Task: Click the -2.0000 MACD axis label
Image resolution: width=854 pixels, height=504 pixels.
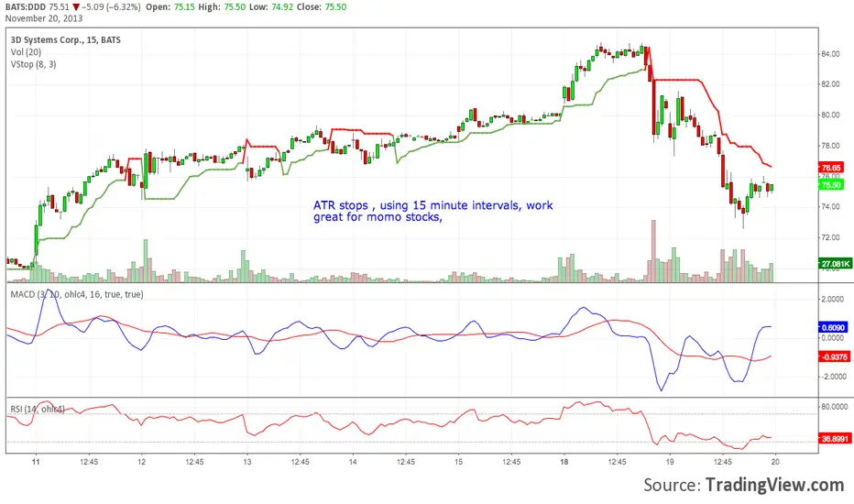Action: (x=833, y=377)
